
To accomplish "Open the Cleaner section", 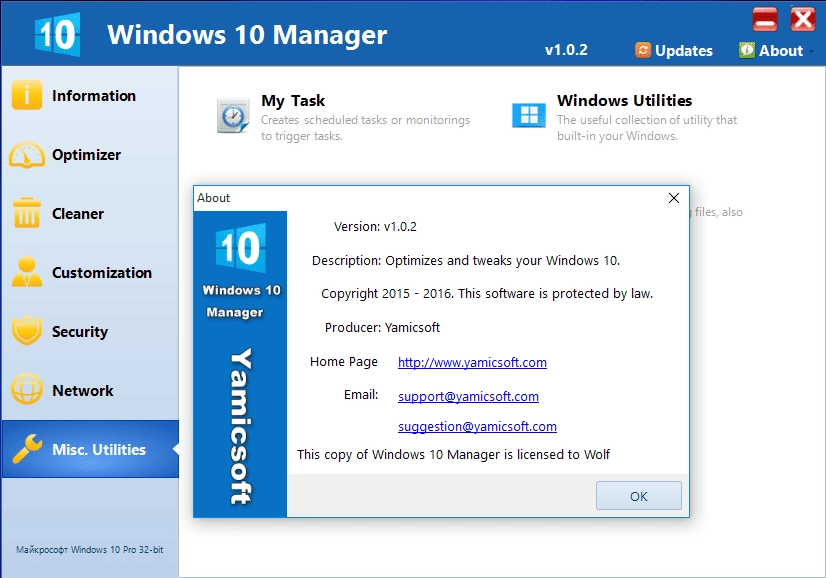I will pyautogui.click(x=78, y=214).
